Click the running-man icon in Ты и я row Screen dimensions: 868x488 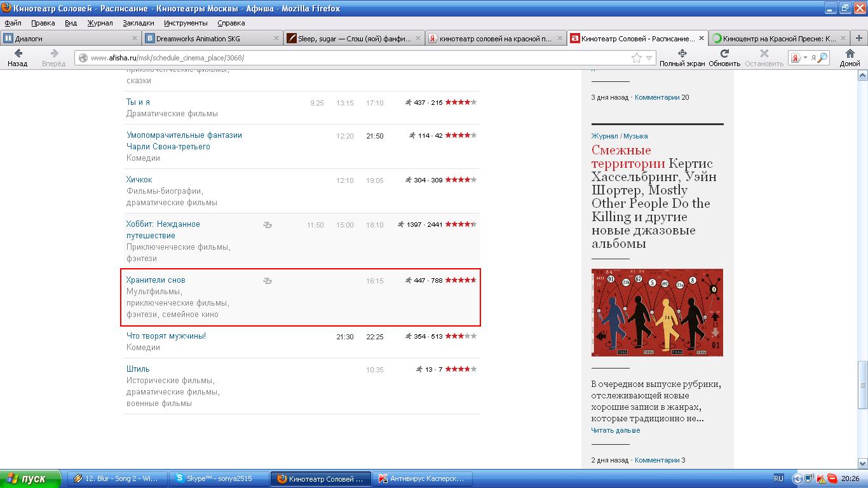409,102
